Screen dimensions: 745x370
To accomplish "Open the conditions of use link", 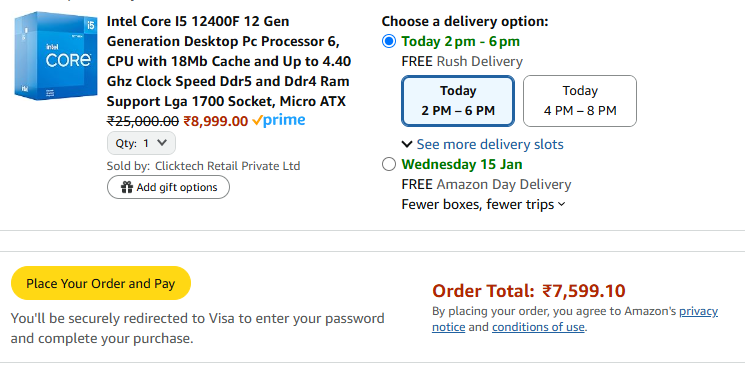I will pos(538,327).
